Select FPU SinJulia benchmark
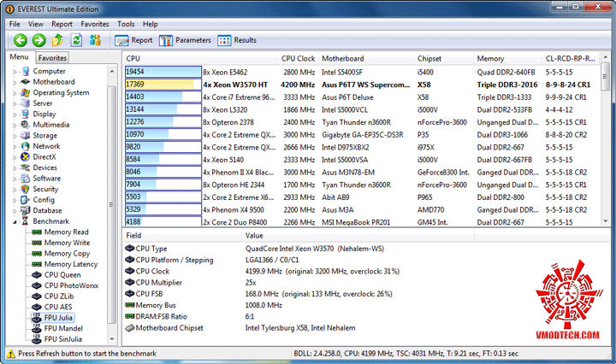The image size is (616, 364). [62, 339]
